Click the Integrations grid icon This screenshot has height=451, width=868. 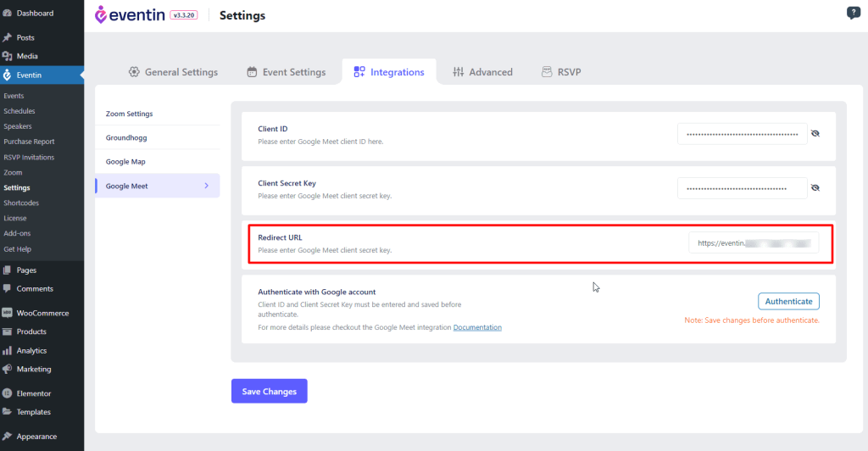click(x=359, y=72)
